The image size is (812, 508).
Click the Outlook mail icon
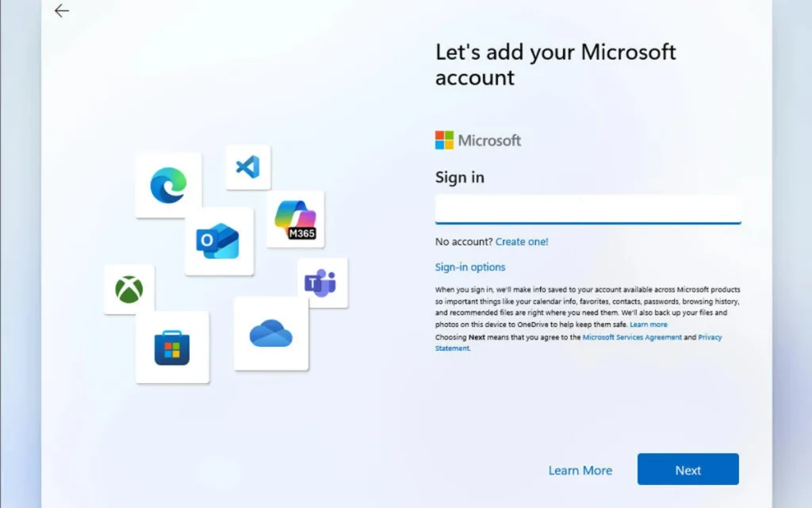[219, 242]
